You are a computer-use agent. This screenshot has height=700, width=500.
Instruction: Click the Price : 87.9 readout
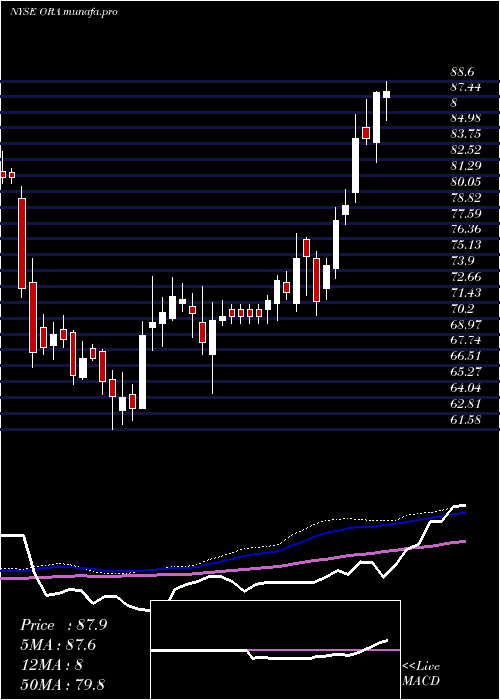[63, 625]
